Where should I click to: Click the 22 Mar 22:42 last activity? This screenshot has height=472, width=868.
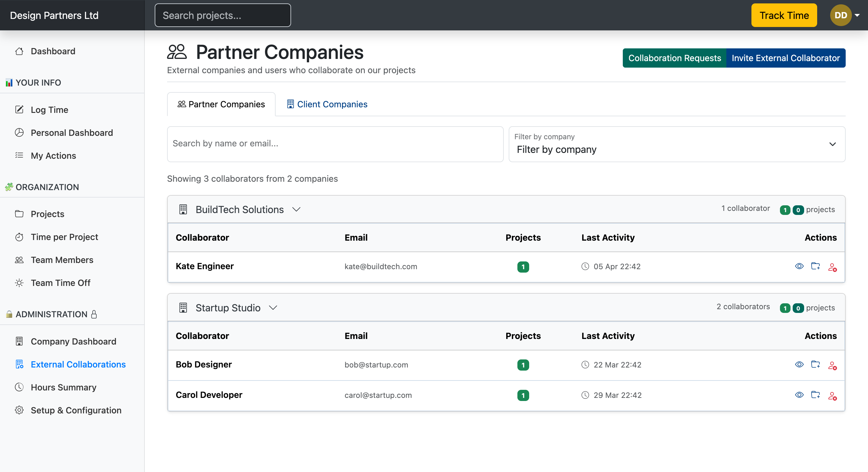pyautogui.click(x=617, y=364)
